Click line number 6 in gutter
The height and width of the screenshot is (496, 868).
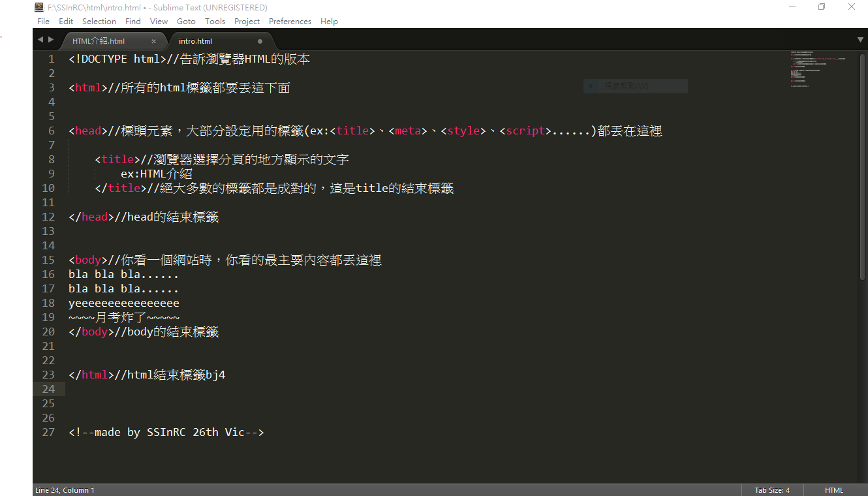[52, 131]
